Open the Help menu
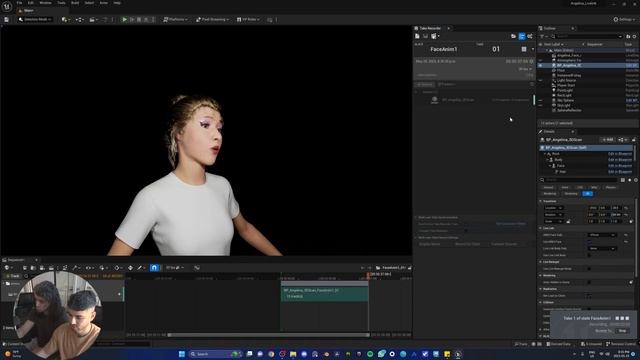 click(117, 3)
